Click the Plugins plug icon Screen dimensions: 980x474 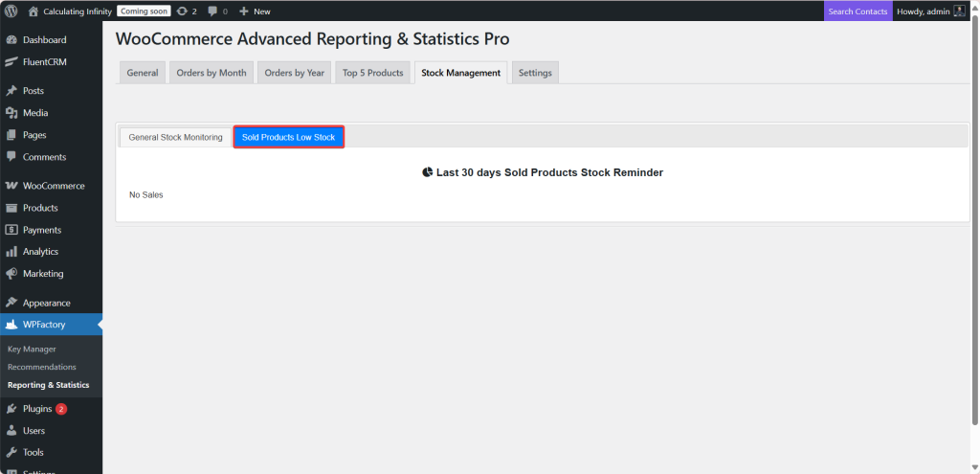pyautogui.click(x=11, y=409)
